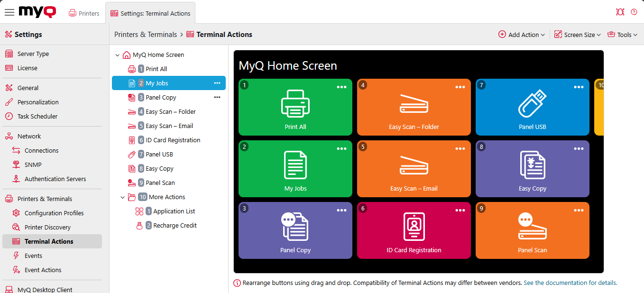Click the bug report icon

[x=620, y=12]
